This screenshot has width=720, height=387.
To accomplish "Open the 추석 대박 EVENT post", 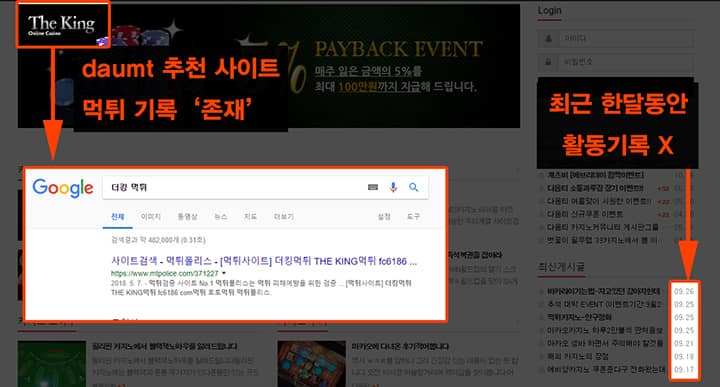I will [x=604, y=304].
